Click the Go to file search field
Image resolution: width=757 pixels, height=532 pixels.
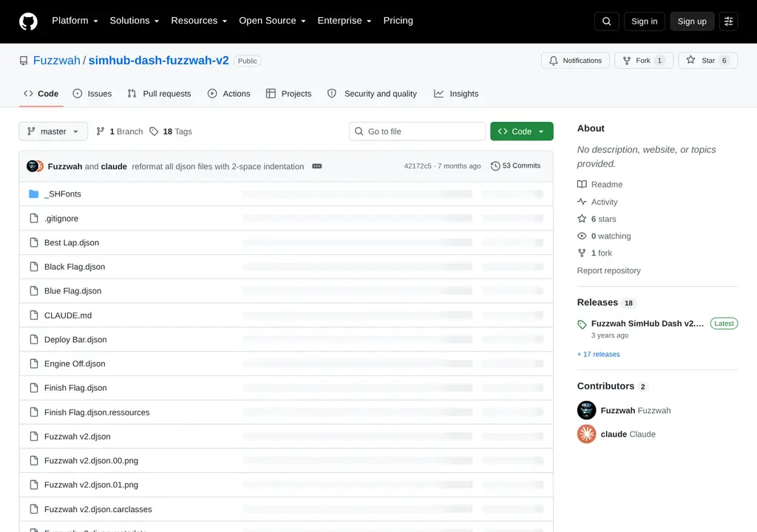pyautogui.click(x=417, y=132)
